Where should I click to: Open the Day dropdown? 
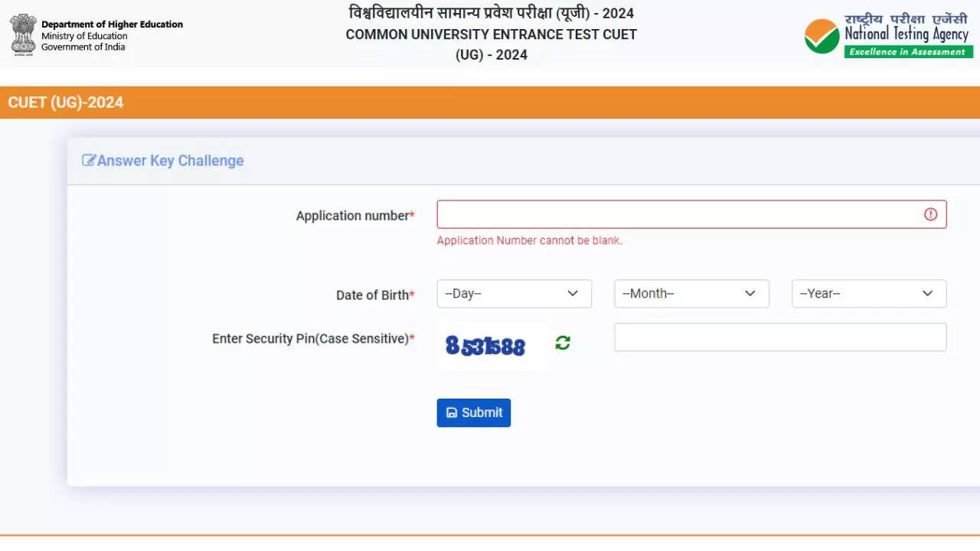(514, 294)
